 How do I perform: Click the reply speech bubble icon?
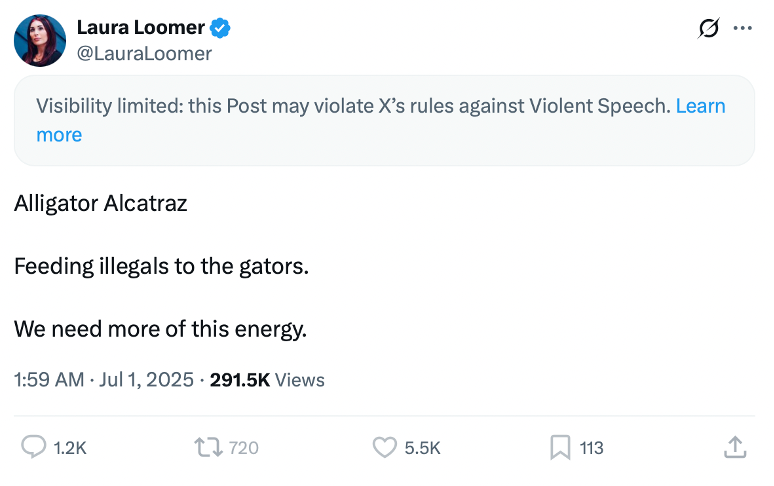[34, 447]
